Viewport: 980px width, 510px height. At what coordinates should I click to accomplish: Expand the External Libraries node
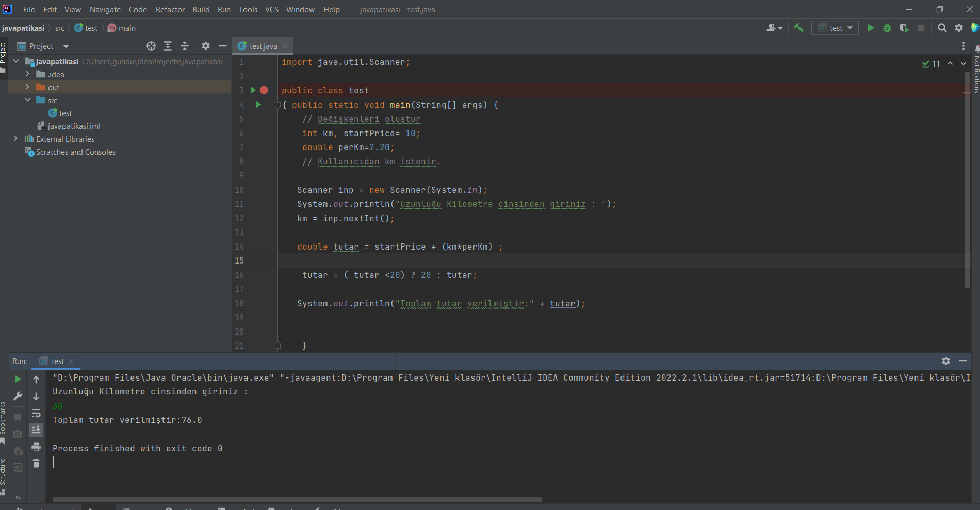16,139
